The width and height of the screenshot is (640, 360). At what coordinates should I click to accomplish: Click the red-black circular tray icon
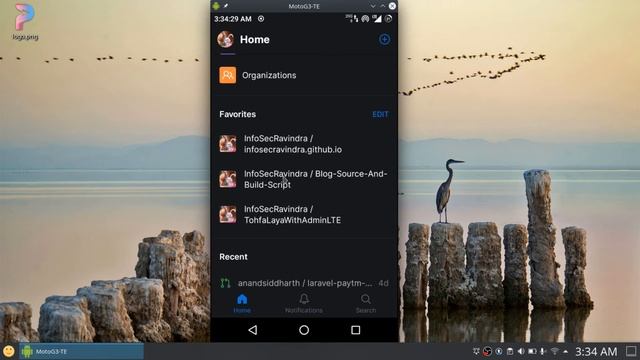click(x=487, y=351)
